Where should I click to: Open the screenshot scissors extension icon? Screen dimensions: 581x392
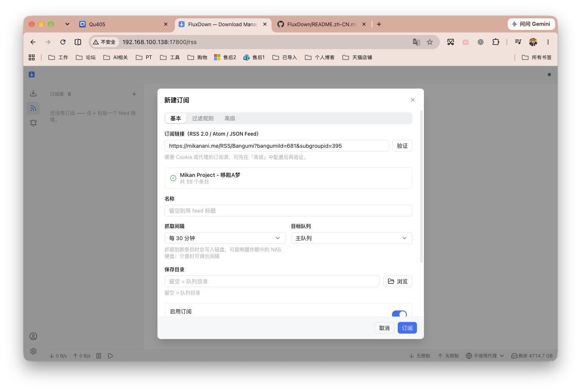(451, 42)
